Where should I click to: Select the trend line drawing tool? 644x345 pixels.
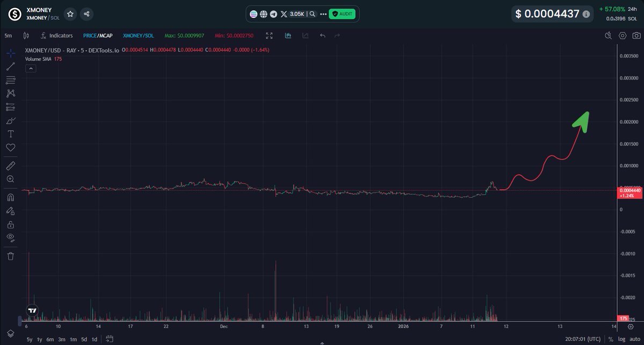click(x=11, y=67)
